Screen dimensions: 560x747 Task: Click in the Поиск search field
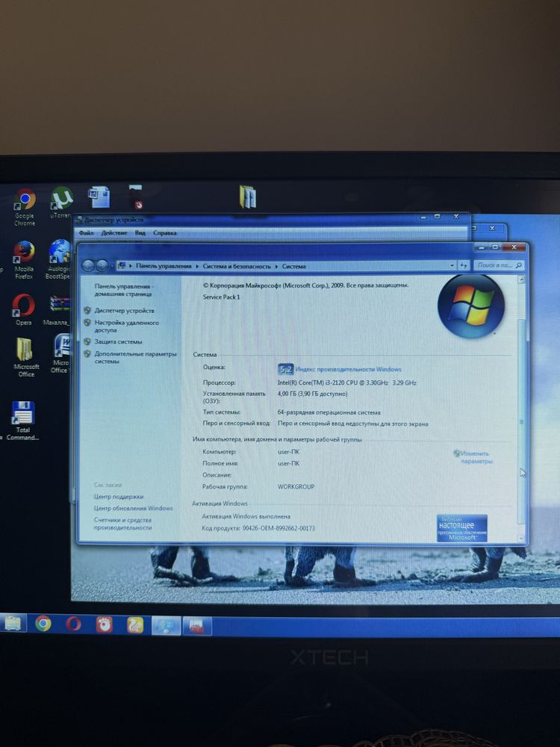point(494,265)
